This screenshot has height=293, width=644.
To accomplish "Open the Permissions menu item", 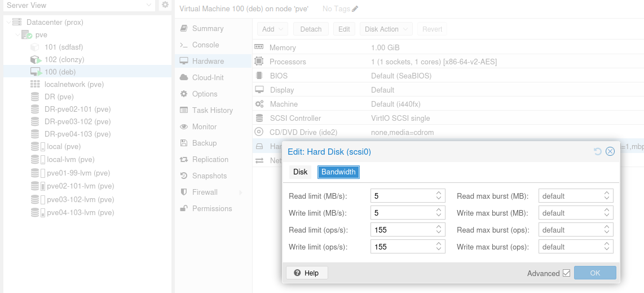I will (213, 208).
